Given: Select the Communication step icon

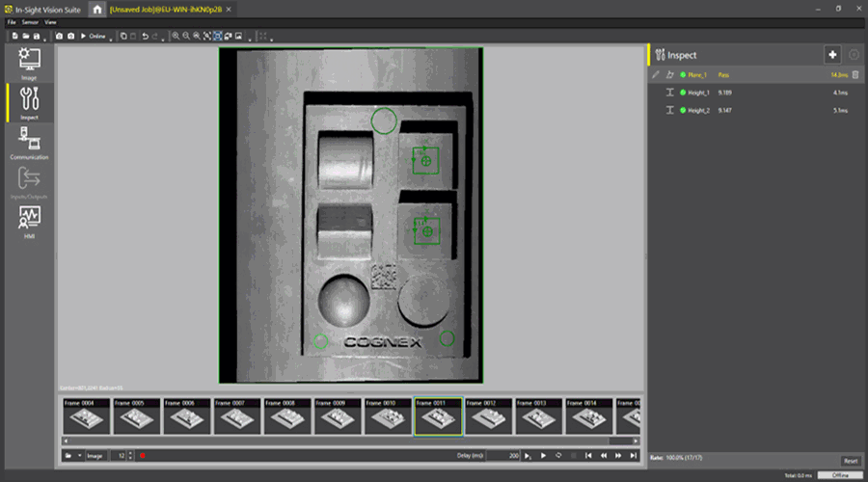Looking at the screenshot, I should point(29,143).
